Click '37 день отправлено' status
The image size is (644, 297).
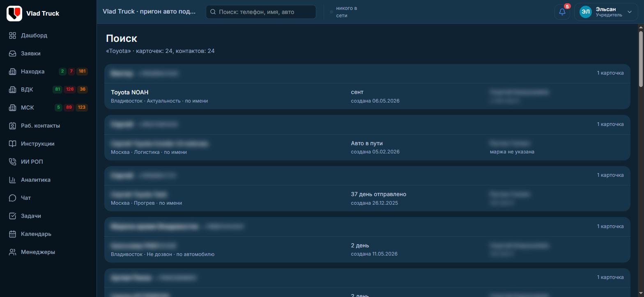click(379, 194)
